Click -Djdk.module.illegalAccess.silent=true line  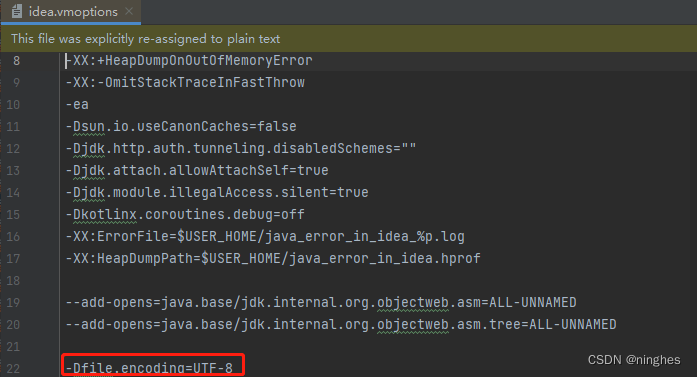click(217, 192)
